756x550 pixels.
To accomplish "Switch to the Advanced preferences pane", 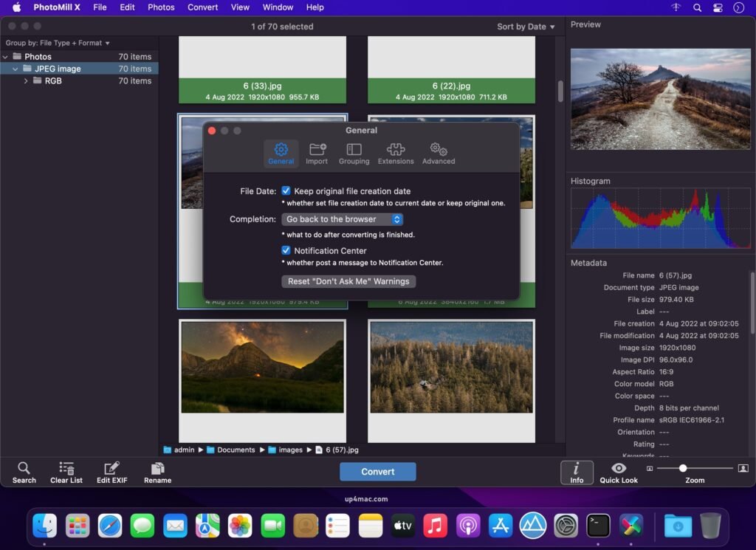I will (438, 153).
